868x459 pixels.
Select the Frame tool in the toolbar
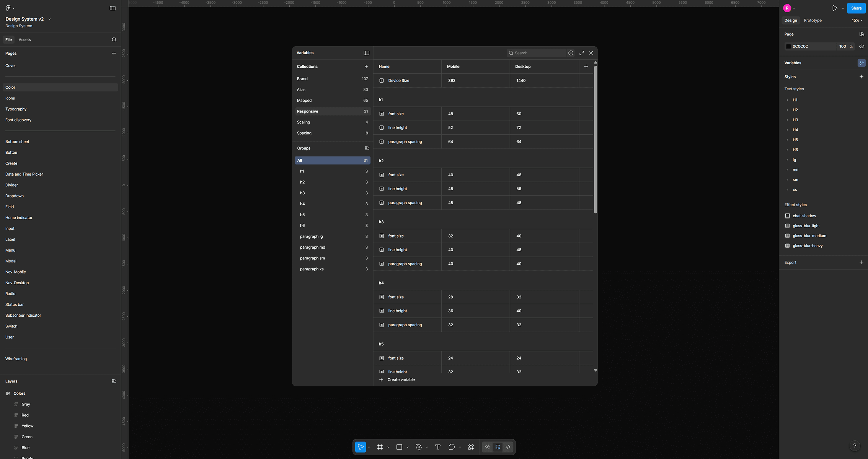tap(380, 447)
